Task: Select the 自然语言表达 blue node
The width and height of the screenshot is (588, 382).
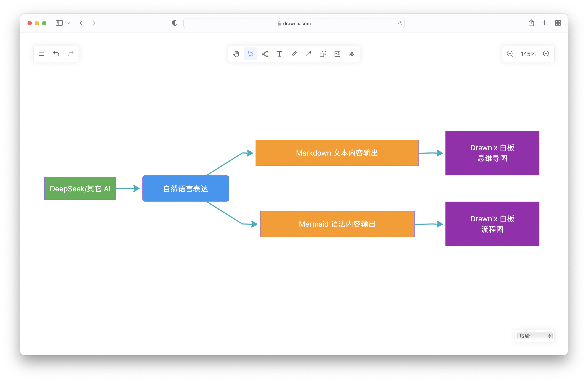Action: (x=186, y=188)
